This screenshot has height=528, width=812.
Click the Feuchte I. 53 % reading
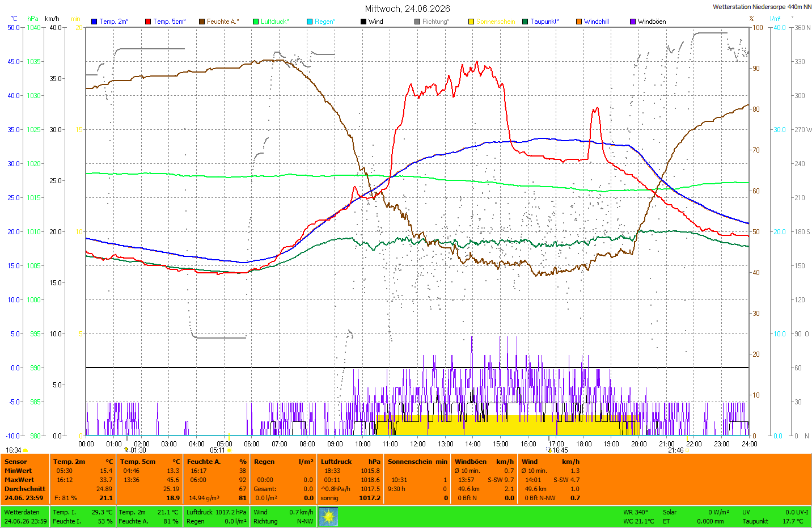83,521
